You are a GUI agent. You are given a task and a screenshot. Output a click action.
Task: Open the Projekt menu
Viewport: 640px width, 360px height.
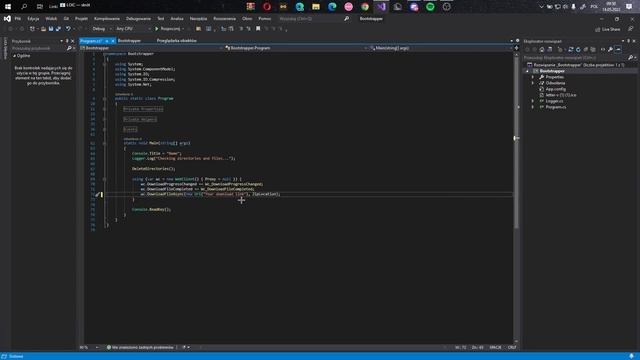81,19
